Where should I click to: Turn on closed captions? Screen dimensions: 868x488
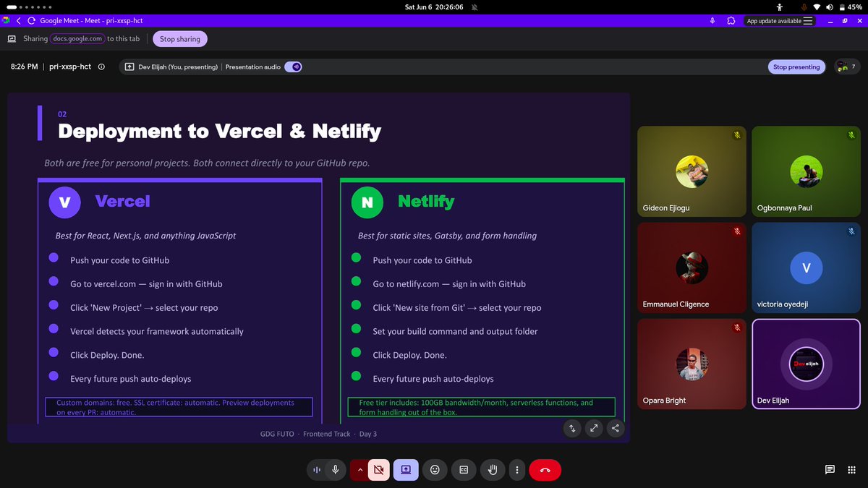pos(464,470)
